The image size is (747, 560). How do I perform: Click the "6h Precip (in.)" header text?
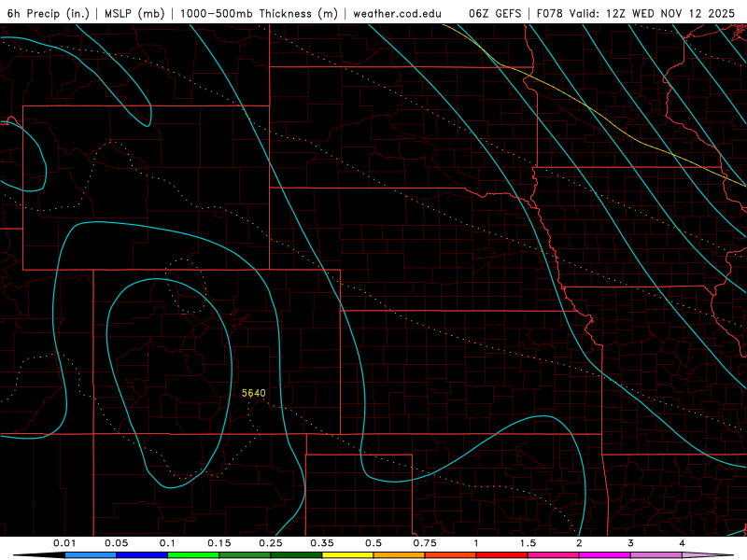[49, 13]
